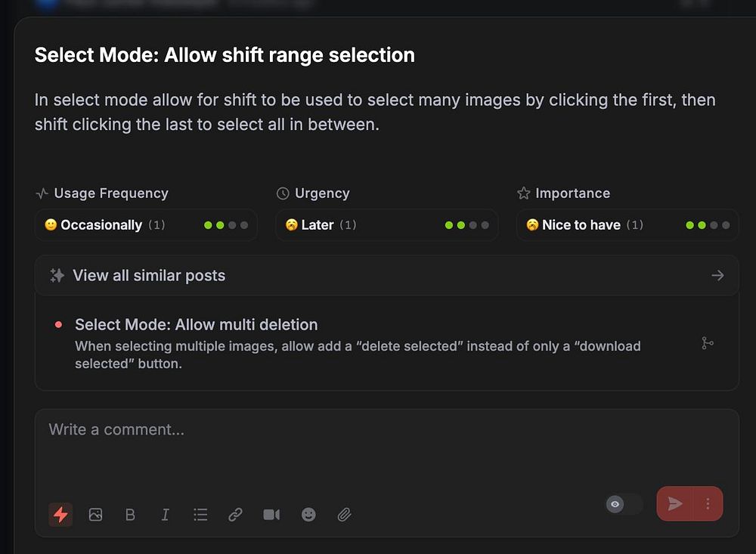The width and height of the screenshot is (756, 554).
Task: Open the three-dot options next to send
Action: (708, 504)
